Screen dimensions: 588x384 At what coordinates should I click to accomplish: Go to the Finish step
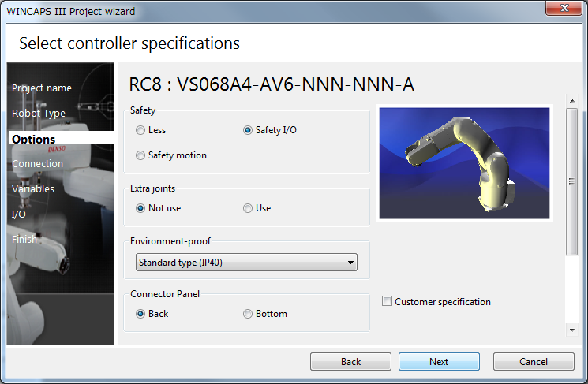point(24,239)
